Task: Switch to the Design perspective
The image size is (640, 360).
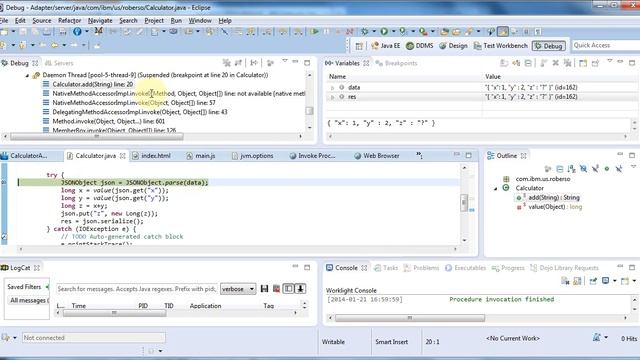Action: [x=453, y=46]
